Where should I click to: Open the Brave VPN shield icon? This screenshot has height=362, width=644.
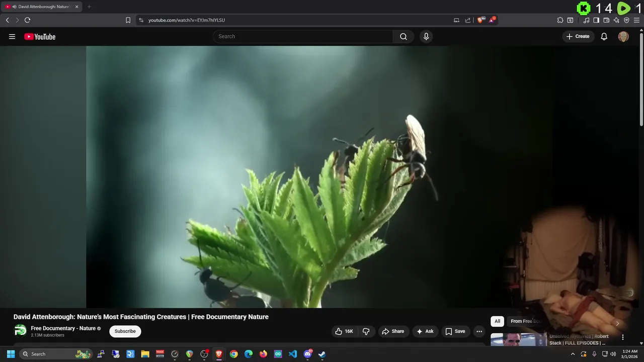pyautogui.click(x=626, y=20)
